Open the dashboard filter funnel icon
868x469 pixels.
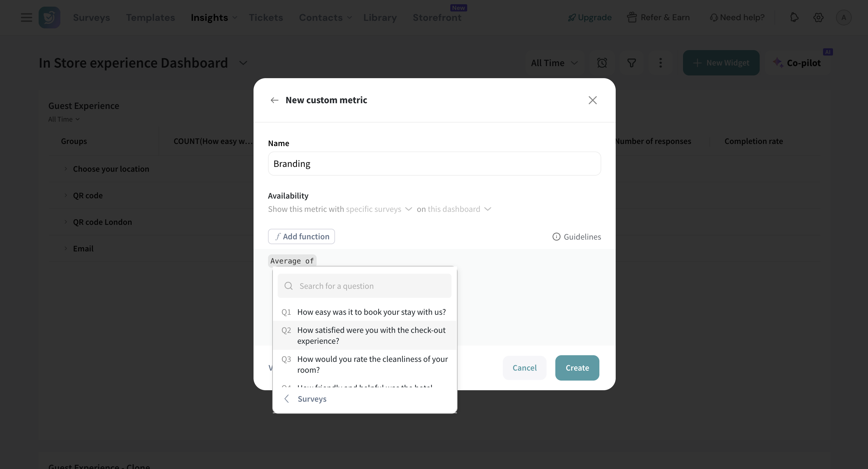click(631, 63)
